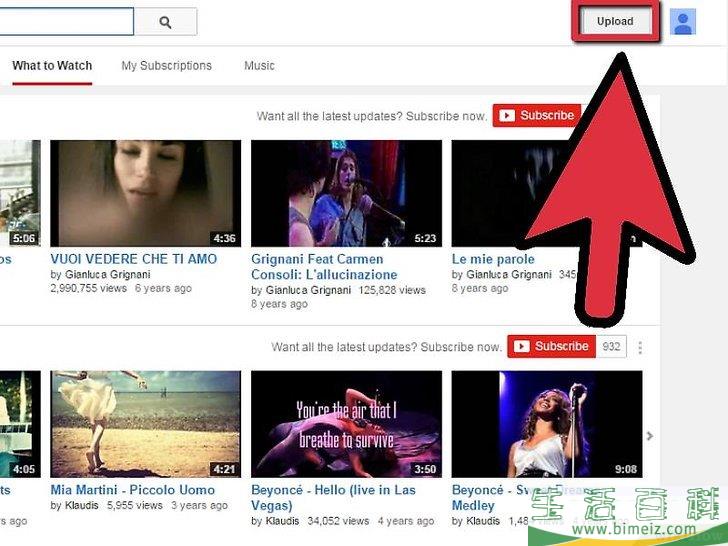The image size is (728, 546).
Task: Click Gianluca Grignani under Le mie parole
Action: pyautogui.click(x=509, y=274)
